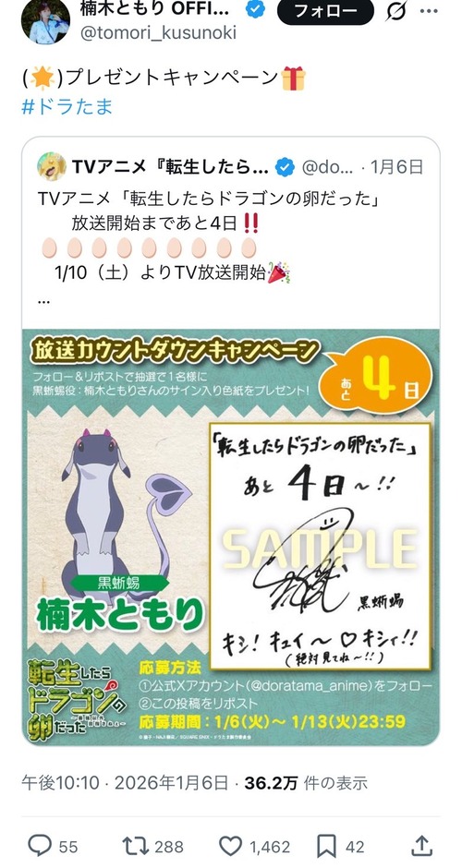Bookmark the post with the bookmark icon

pyautogui.click(x=326, y=846)
